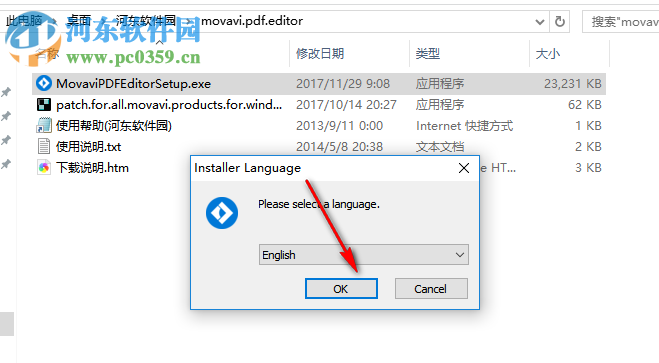This screenshot has height=363, width=659.
Task: Click the patch.for.all.movavi.products file name
Action: (x=169, y=105)
